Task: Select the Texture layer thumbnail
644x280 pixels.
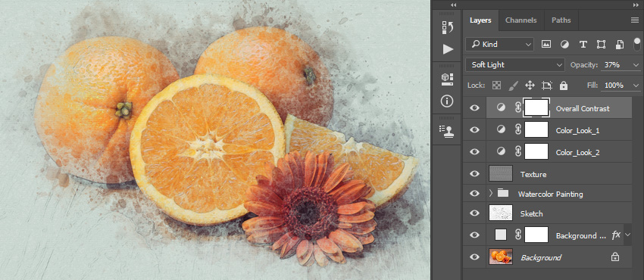Action: pos(501,173)
